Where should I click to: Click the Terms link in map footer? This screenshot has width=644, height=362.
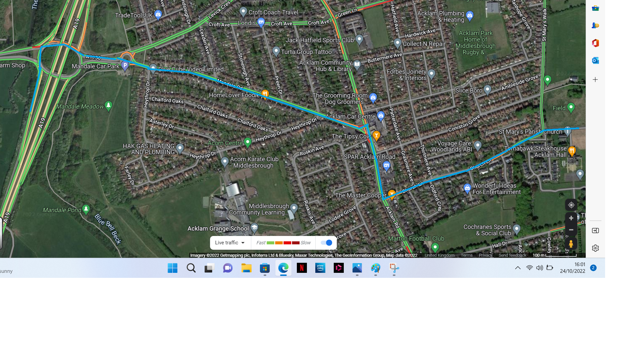point(467,255)
